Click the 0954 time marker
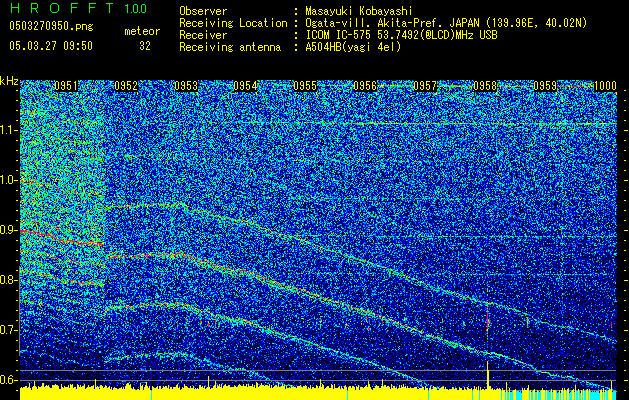629x400 pixels. 246,86
